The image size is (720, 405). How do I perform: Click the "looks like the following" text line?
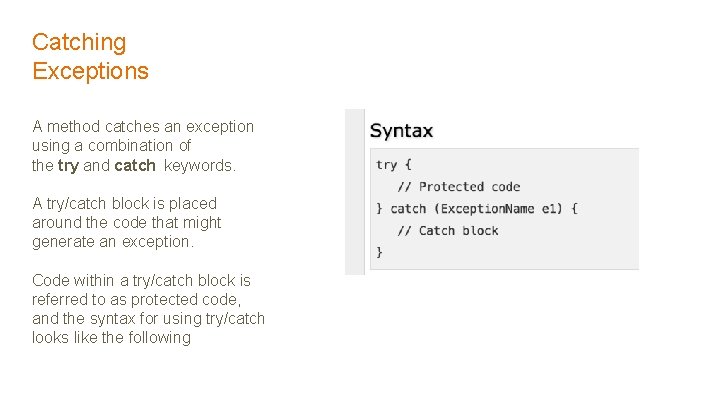point(111,337)
